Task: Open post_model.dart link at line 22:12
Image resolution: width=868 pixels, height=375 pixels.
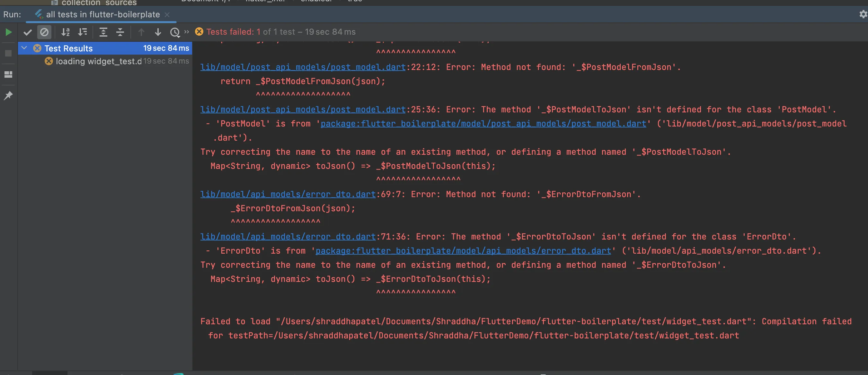Action: tap(303, 67)
